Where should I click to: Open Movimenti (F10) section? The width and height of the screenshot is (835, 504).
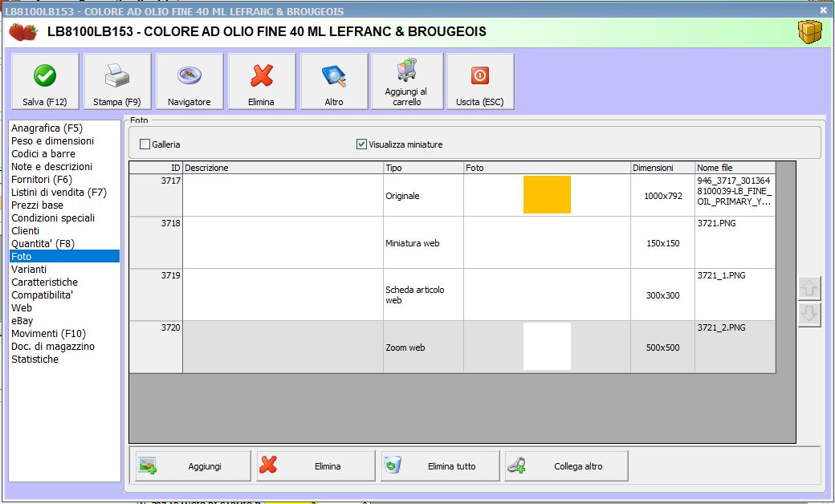coord(48,333)
